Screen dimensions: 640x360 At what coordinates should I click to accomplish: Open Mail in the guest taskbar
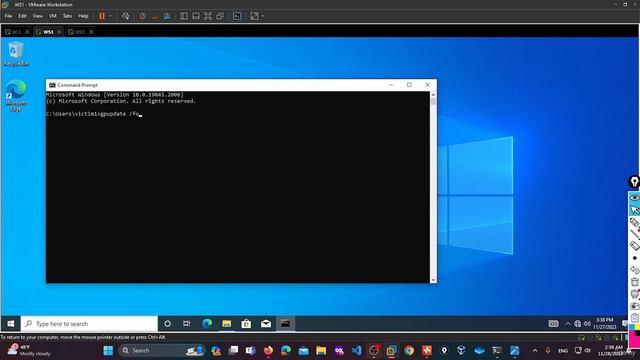tap(266, 324)
